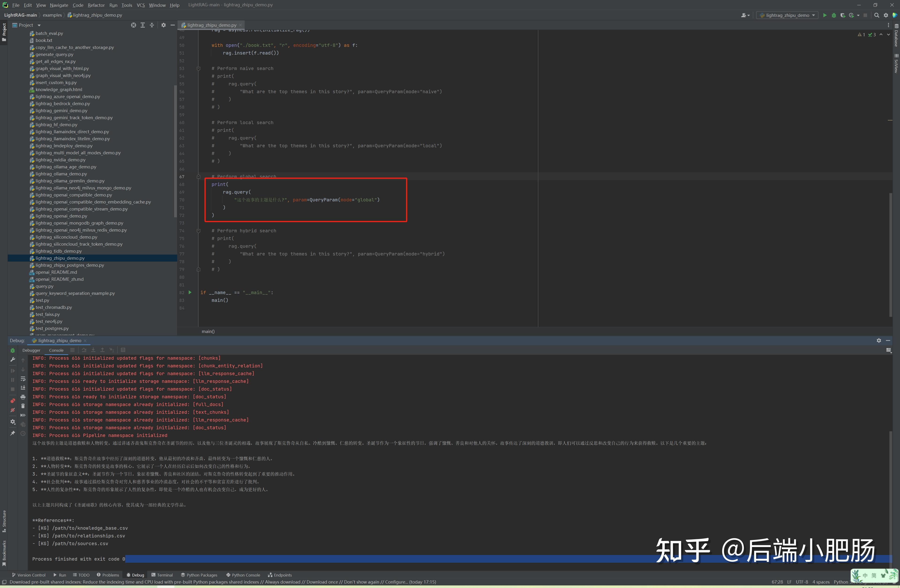
Task: Select lightrag_ollama_demo.py in the project tree
Action: 61,174
